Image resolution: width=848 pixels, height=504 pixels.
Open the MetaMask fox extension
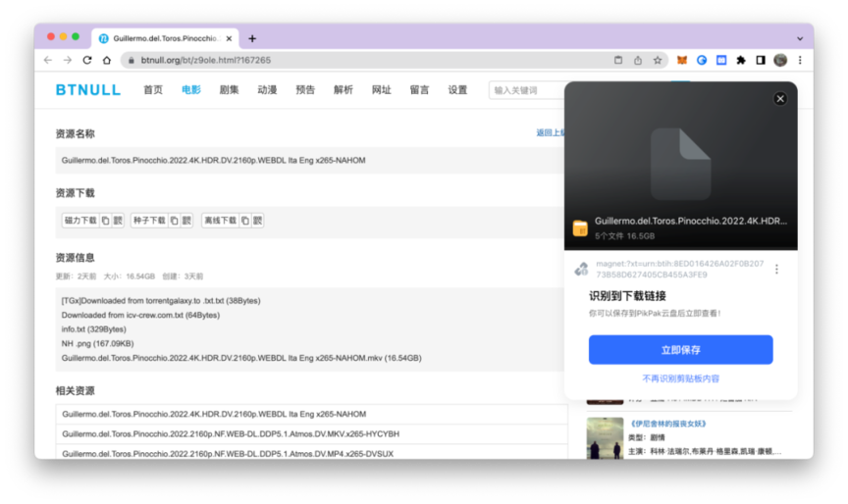(682, 60)
